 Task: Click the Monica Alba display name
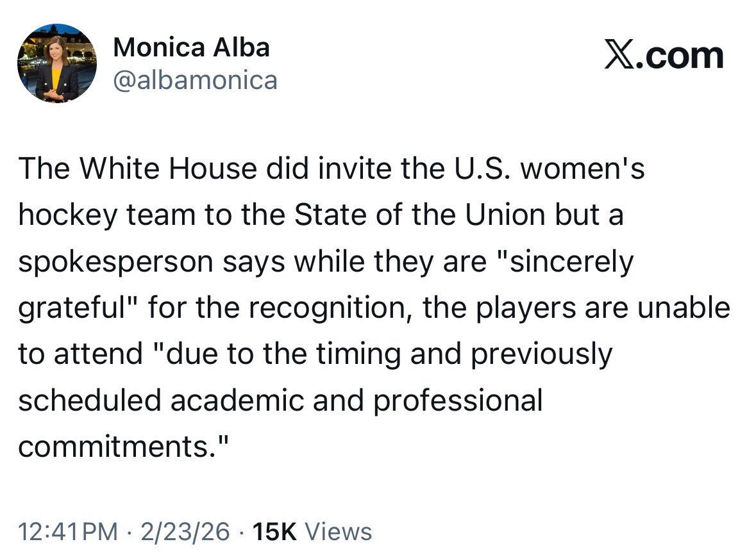[x=191, y=47]
